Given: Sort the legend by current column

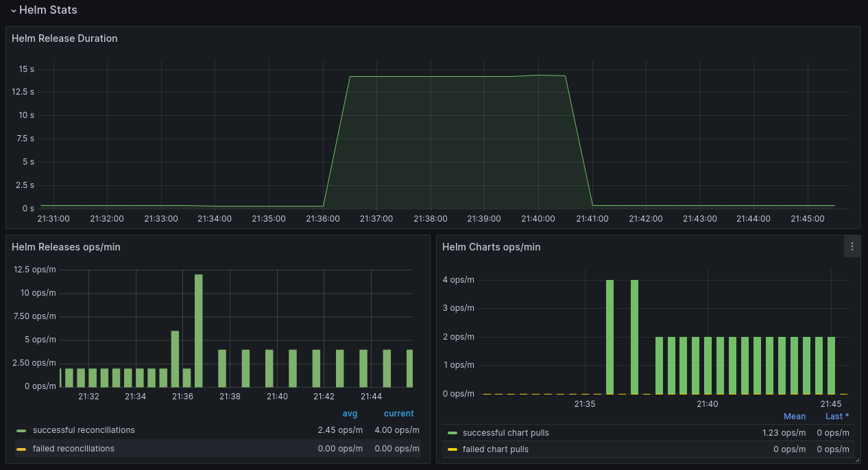Looking at the screenshot, I should [398, 413].
